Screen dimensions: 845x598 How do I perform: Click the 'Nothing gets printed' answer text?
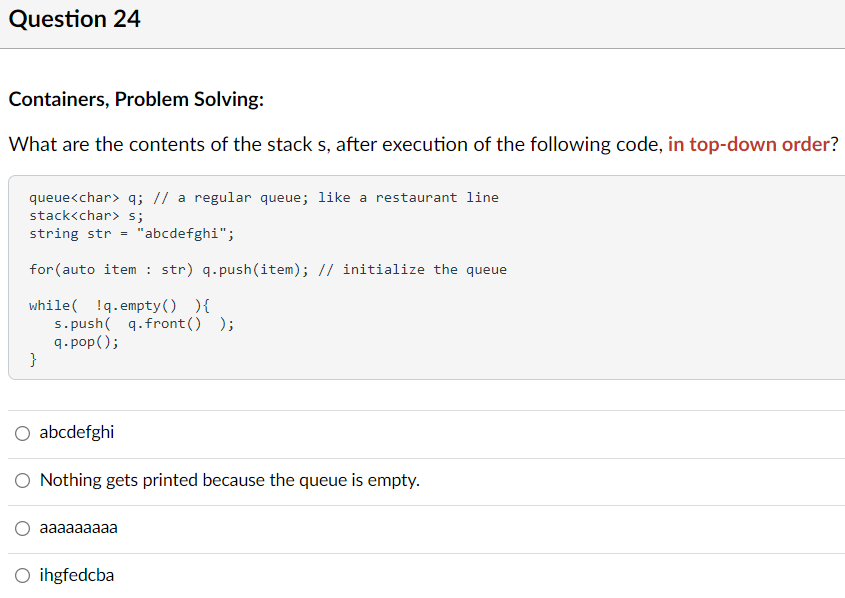pyautogui.click(x=230, y=480)
